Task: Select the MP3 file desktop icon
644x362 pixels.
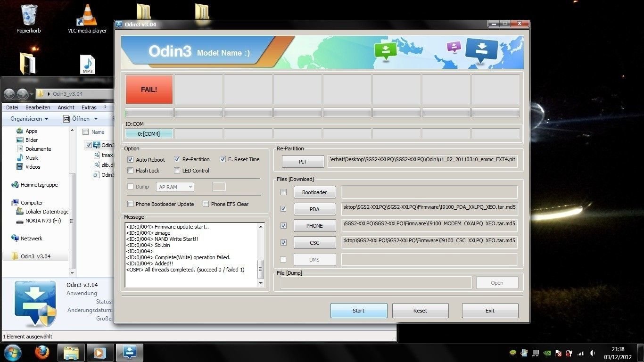Action: click(x=87, y=65)
